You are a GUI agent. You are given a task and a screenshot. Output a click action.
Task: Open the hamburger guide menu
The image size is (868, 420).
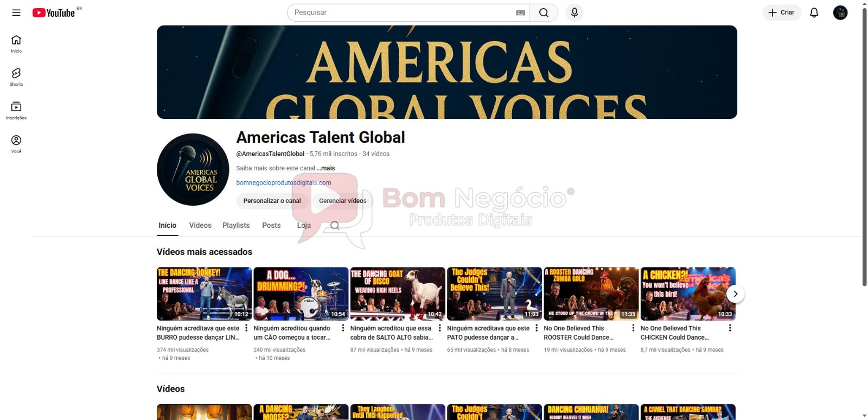point(16,12)
